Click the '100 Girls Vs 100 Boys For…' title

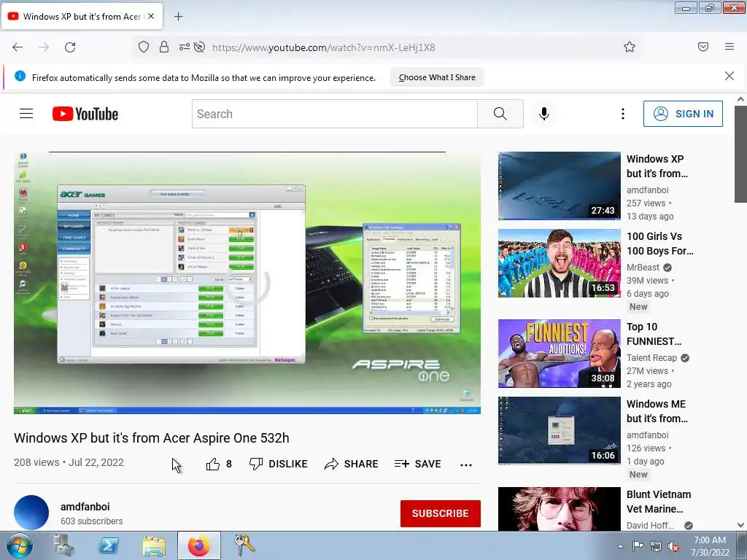coord(659,244)
